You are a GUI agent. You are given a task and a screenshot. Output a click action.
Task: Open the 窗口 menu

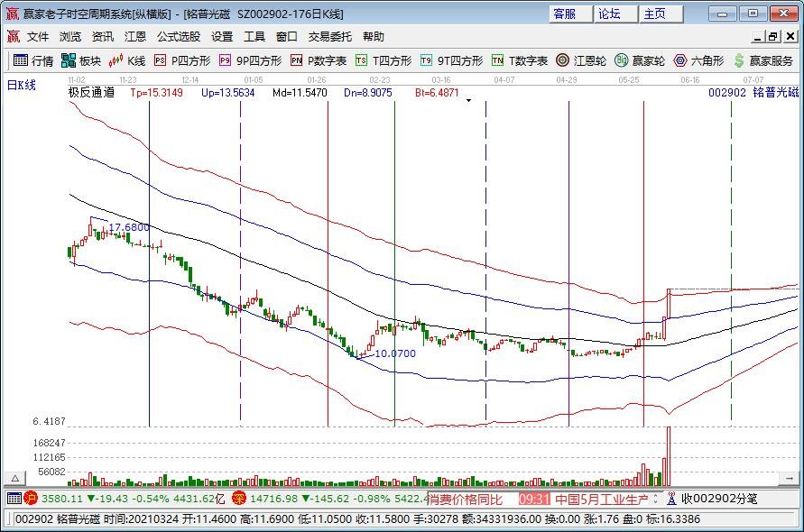(x=287, y=36)
